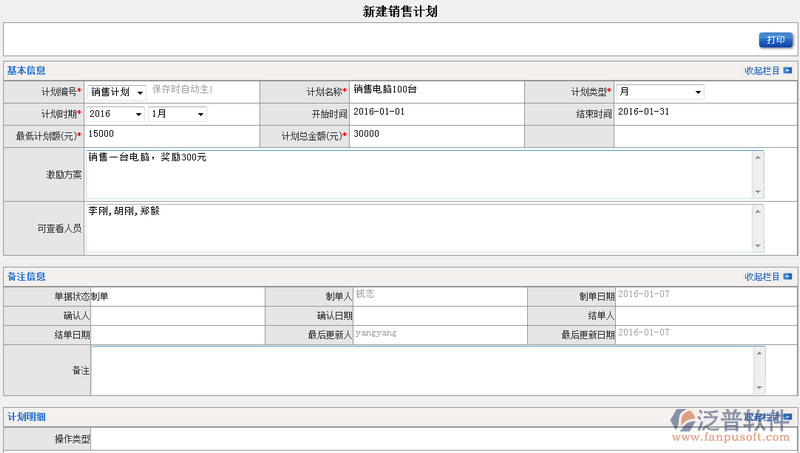This screenshot has width=800, height=453.
Task: Open the 计划编号 销售计划 dropdown
Action: (x=117, y=92)
